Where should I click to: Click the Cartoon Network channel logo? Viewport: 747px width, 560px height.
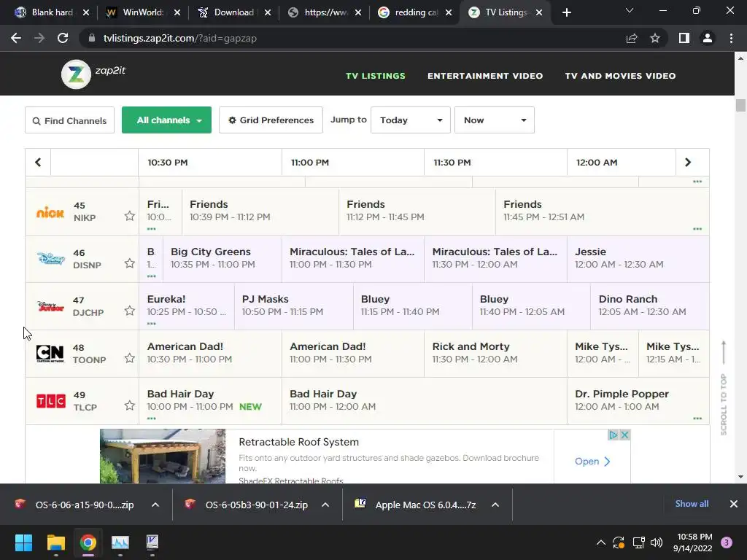pos(50,354)
